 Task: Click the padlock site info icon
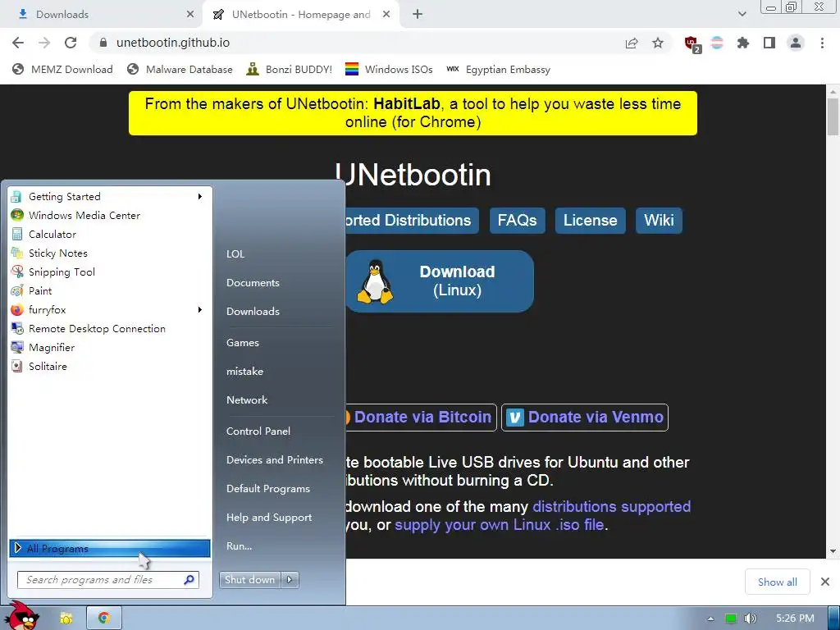104,43
